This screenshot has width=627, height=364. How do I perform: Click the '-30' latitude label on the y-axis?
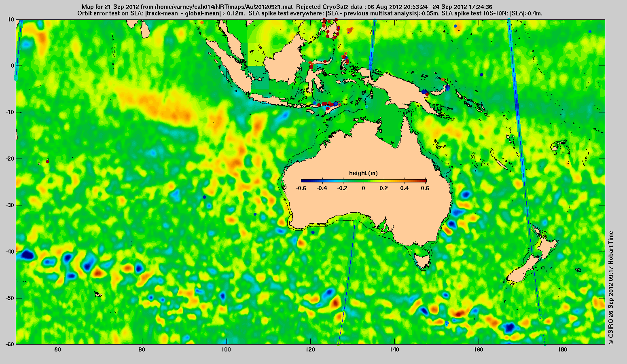click(x=10, y=205)
